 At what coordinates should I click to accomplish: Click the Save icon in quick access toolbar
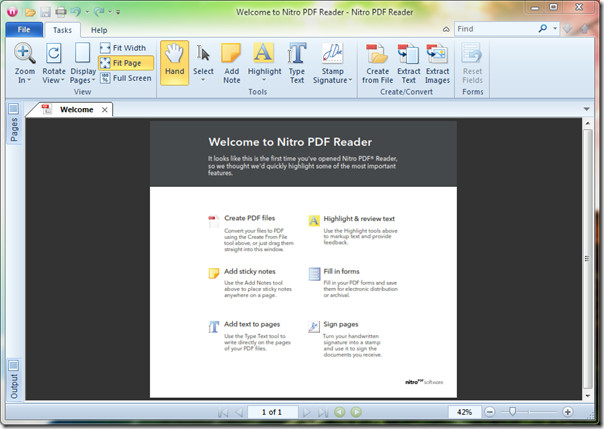(x=45, y=12)
